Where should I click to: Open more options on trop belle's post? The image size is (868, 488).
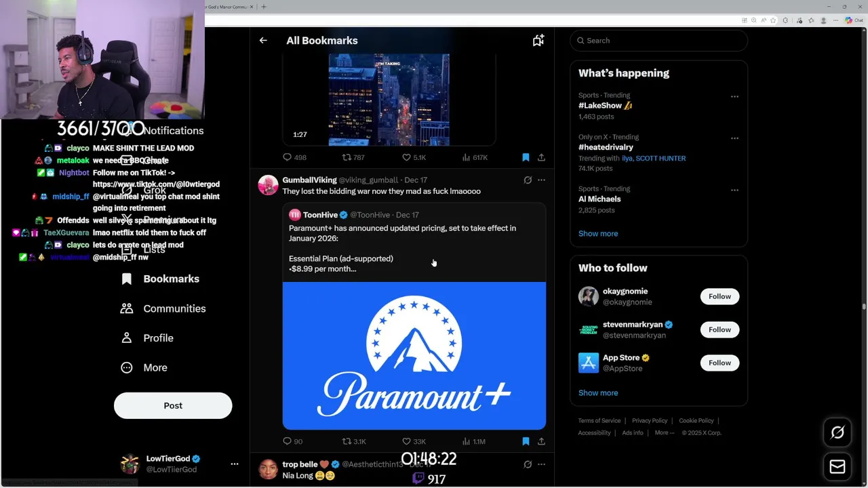(x=541, y=464)
